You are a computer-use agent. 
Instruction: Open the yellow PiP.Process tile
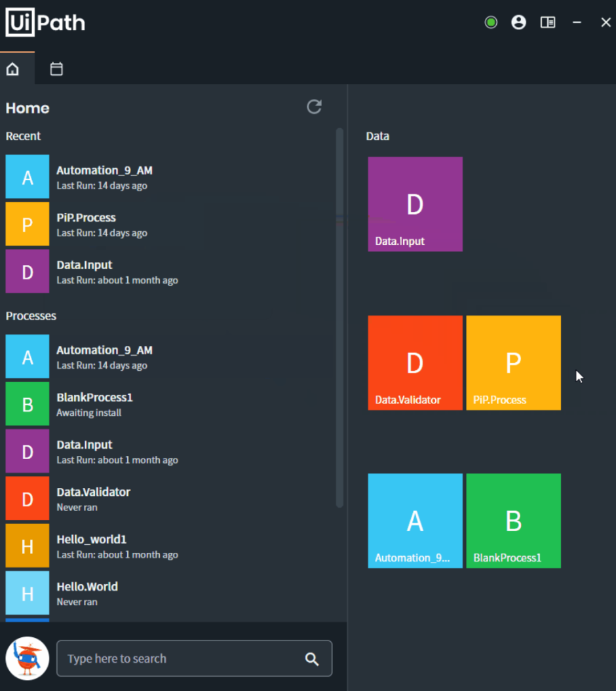pyautogui.click(x=513, y=363)
